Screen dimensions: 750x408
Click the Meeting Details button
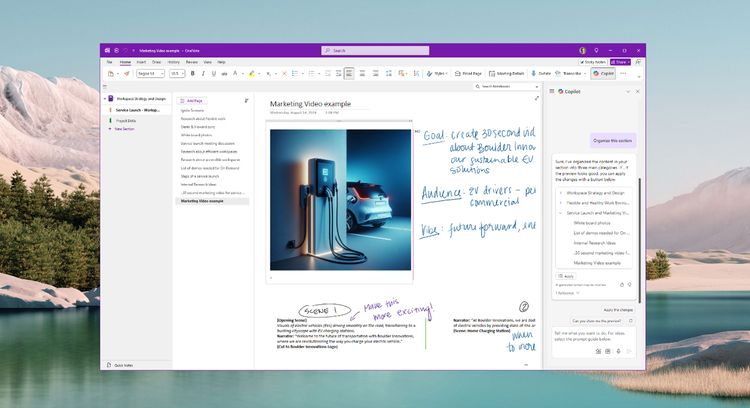(x=507, y=73)
